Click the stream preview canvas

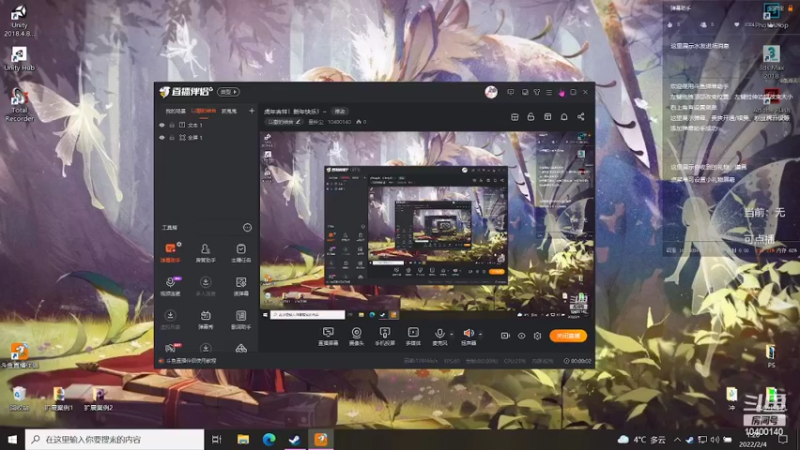point(427,226)
